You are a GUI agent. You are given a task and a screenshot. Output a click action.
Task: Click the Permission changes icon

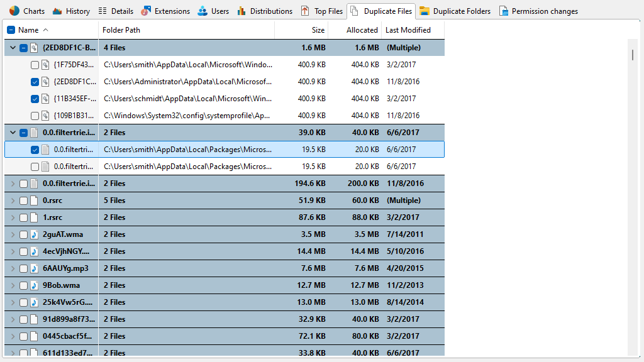coord(504,11)
